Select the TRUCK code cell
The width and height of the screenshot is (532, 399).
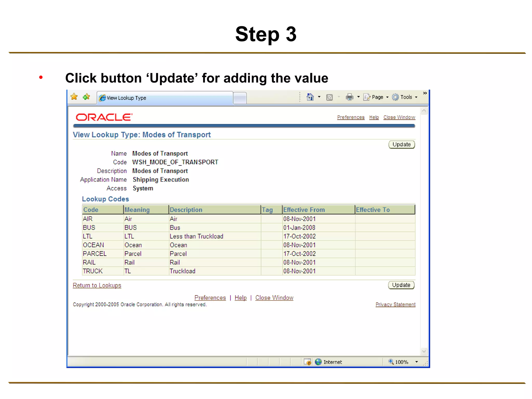click(103, 271)
